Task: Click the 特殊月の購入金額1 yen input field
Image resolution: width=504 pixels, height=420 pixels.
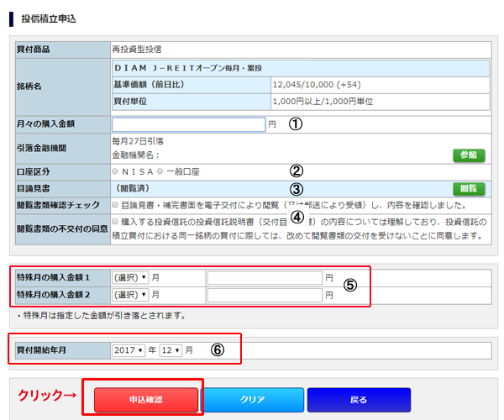Action: point(265,277)
